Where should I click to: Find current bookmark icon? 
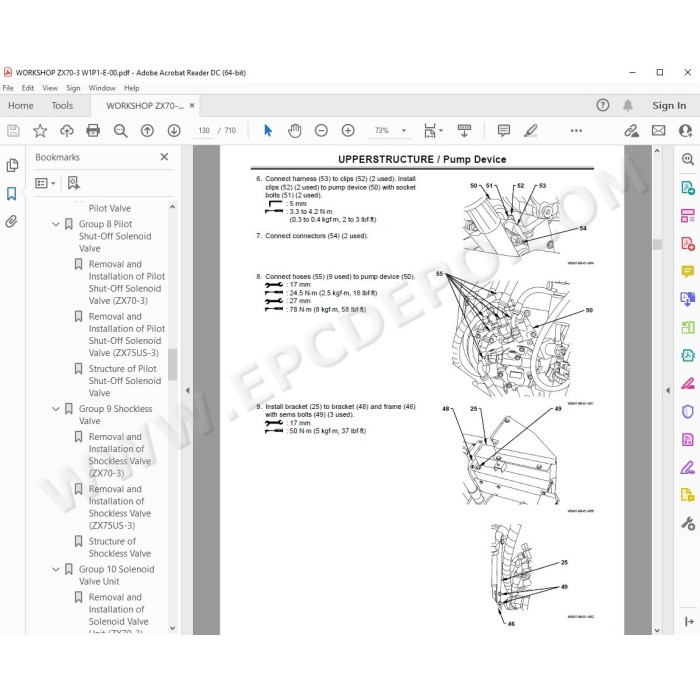point(74,183)
